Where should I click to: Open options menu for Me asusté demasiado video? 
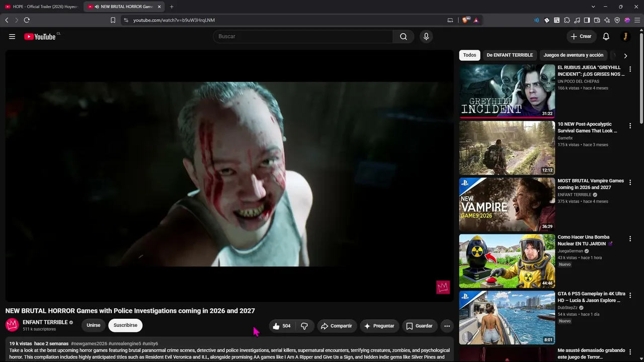[x=630, y=352]
